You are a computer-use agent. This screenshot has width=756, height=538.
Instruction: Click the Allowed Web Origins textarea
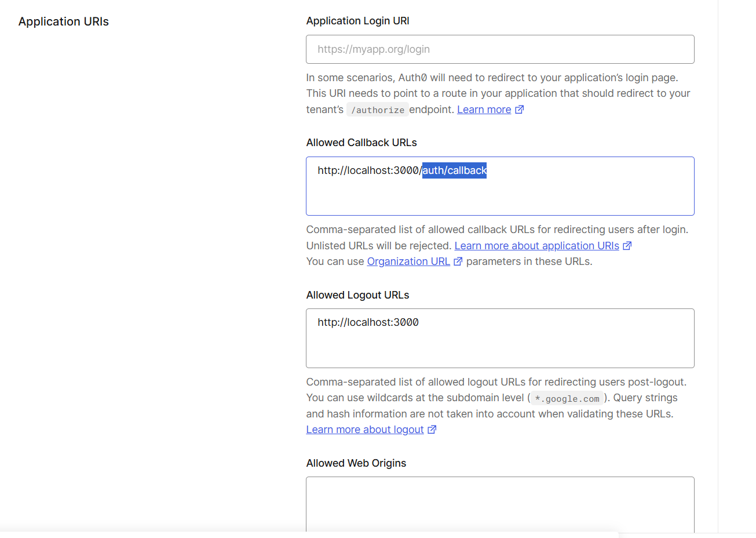(500, 504)
